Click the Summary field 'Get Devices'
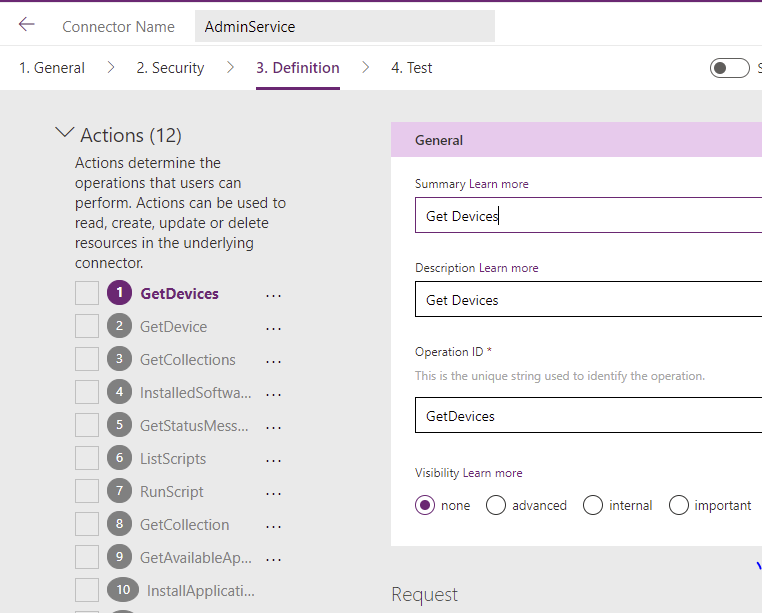 pos(589,215)
